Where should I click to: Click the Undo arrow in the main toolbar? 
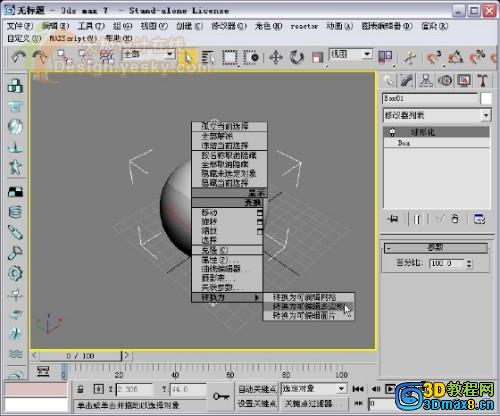click(19, 57)
